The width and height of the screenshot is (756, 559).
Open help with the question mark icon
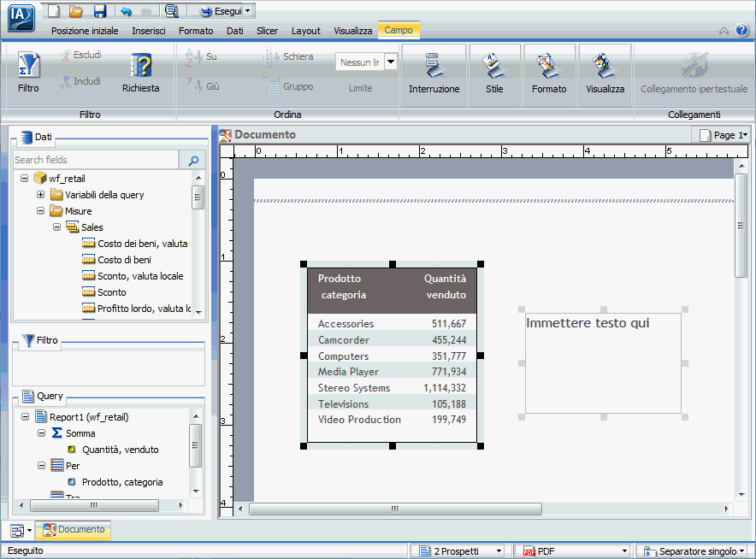[x=742, y=31]
